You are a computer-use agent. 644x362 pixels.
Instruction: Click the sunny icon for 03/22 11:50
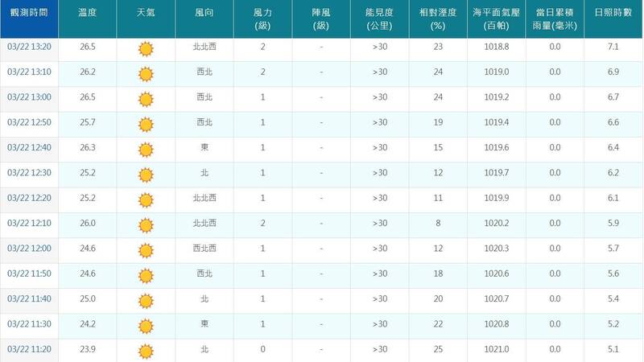point(146,276)
